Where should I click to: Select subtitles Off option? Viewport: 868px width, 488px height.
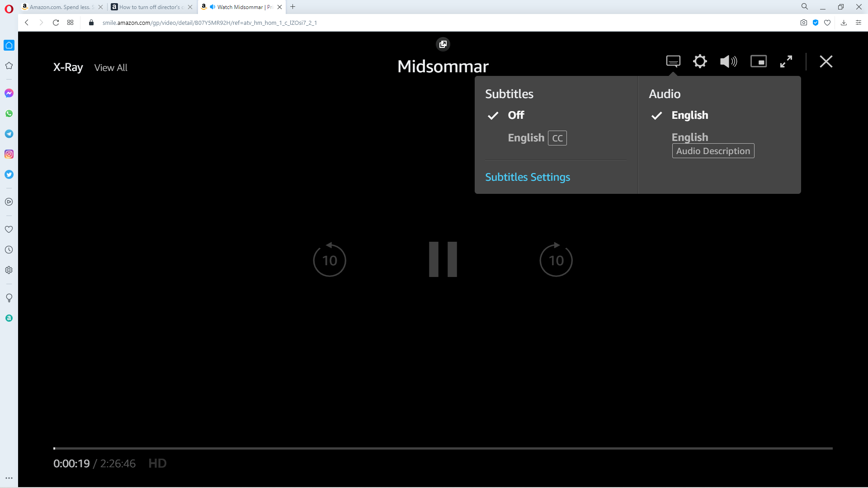coord(516,115)
